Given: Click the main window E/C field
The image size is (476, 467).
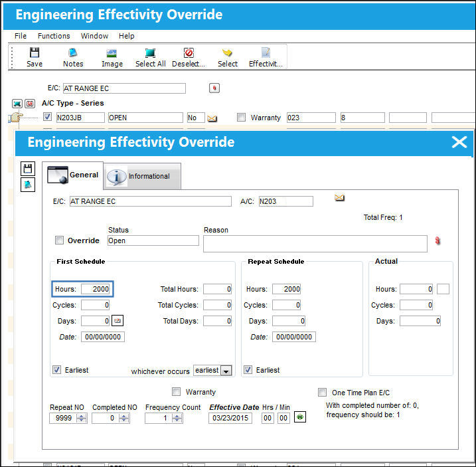Looking at the screenshot, I should [x=124, y=88].
